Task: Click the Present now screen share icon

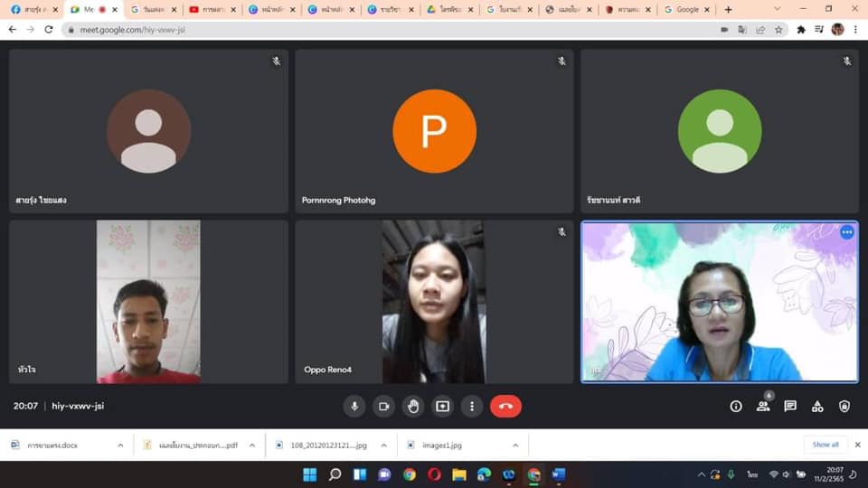Action: (x=442, y=407)
